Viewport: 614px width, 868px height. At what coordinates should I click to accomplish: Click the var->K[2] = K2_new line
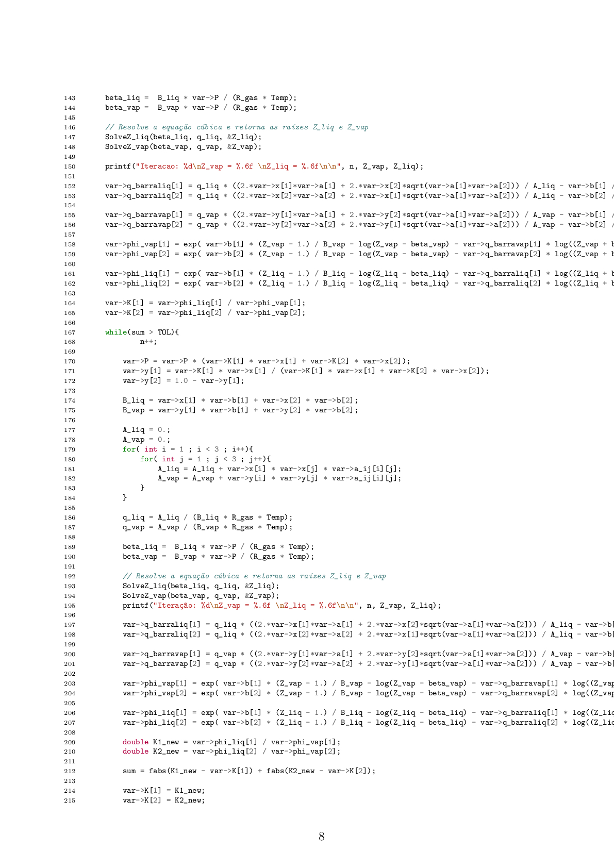point(163,800)
